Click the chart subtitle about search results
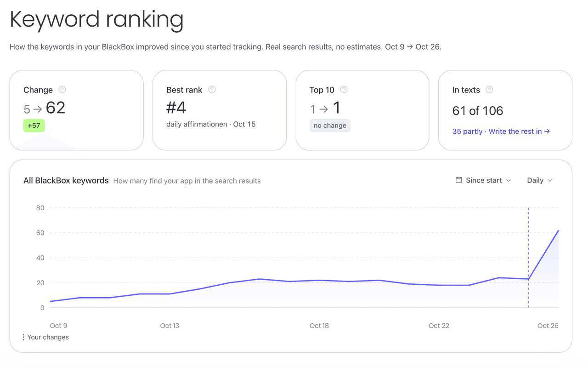This screenshot has width=588, height=368. coord(187,181)
